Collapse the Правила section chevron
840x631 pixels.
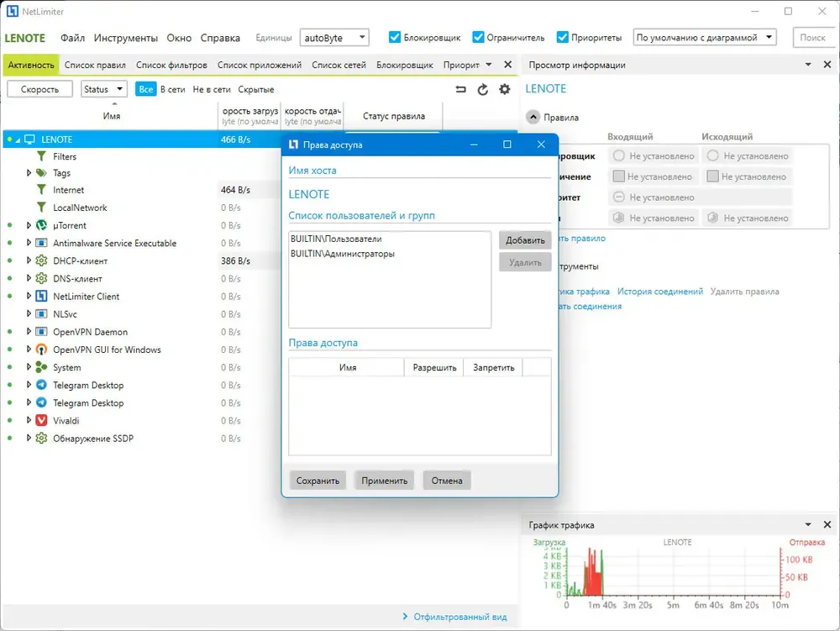pyautogui.click(x=533, y=118)
